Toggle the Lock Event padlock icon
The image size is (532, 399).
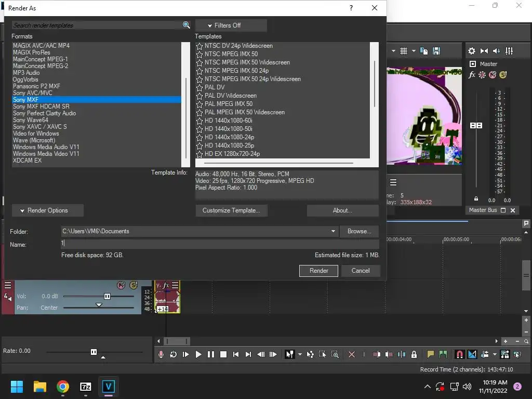coord(414,354)
